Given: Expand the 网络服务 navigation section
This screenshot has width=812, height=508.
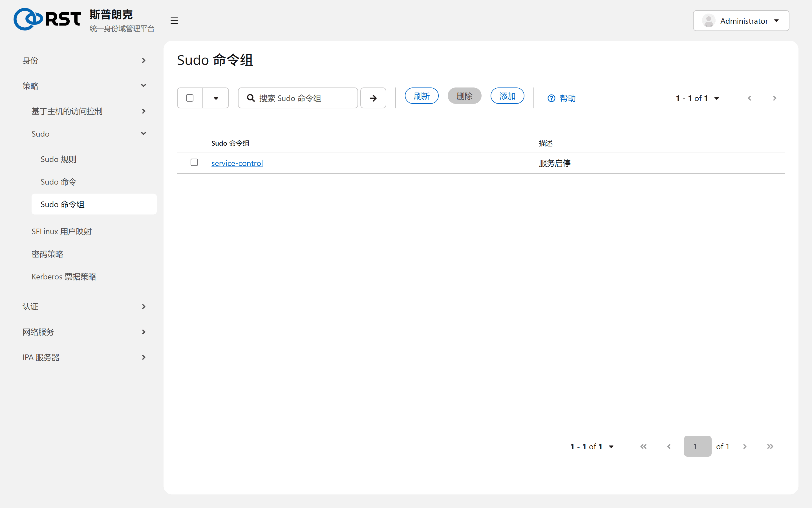Looking at the screenshot, I should [x=84, y=332].
